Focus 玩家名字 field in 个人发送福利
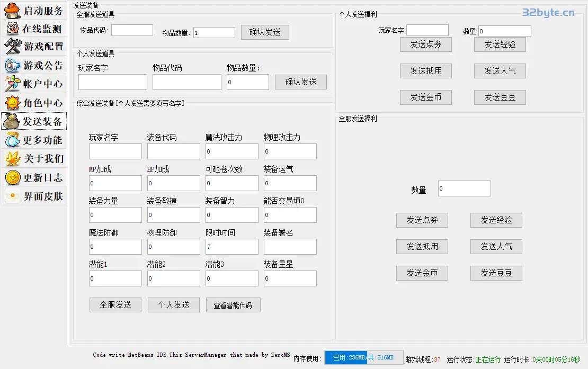Screen dimensions: 588x369 tap(427, 30)
